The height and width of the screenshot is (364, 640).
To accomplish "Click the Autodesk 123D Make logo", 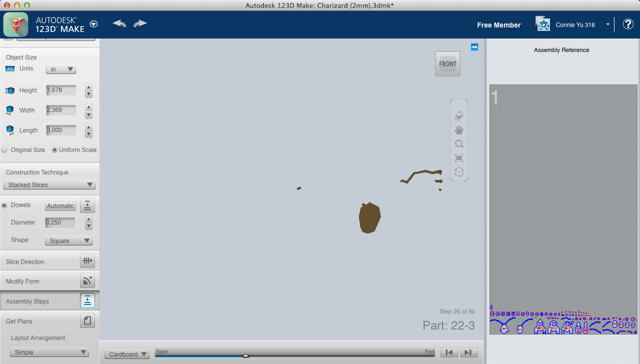I will (15, 24).
